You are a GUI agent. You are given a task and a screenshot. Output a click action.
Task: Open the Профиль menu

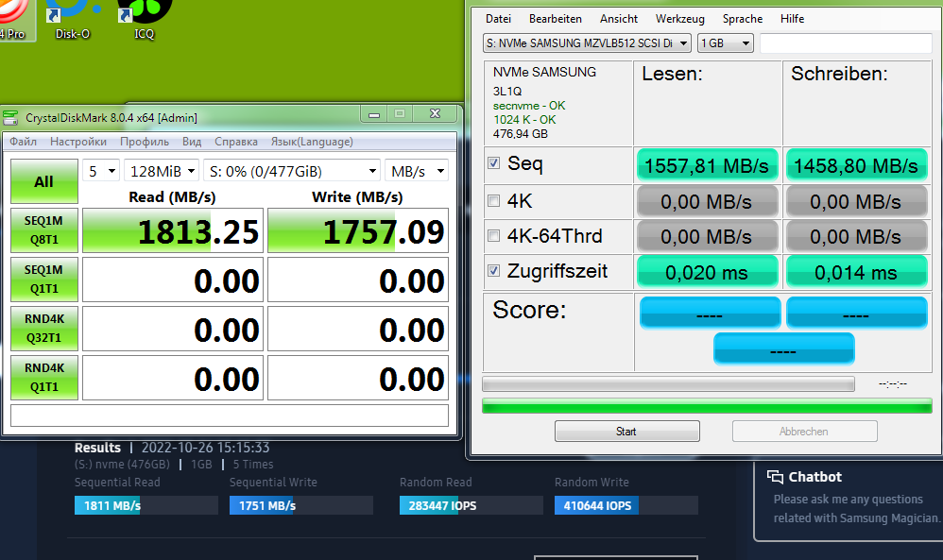click(145, 142)
